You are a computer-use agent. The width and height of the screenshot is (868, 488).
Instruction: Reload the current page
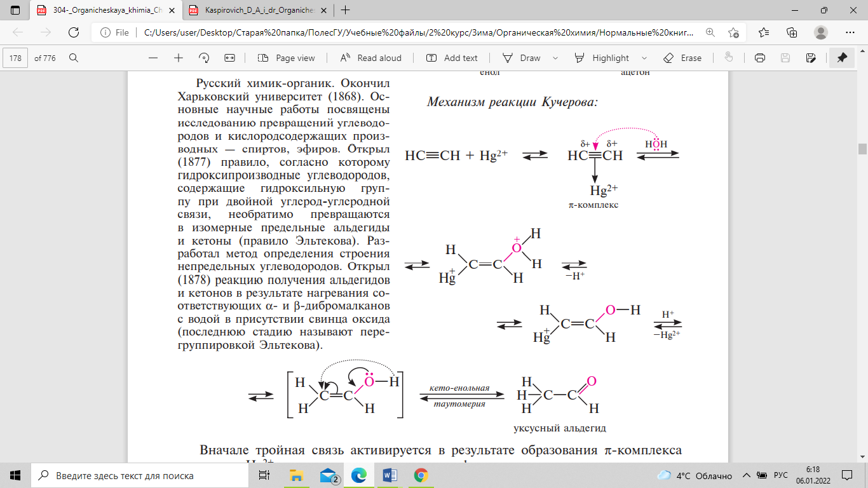click(x=73, y=32)
